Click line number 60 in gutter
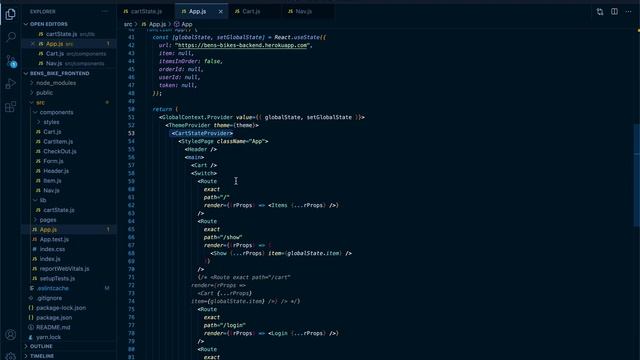The height and width of the screenshot is (360, 640). pyautogui.click(x=131, y=189)
